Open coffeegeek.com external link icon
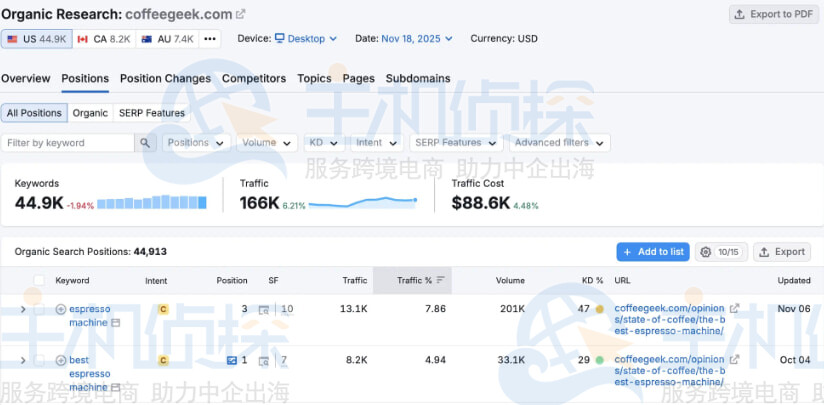Viewport: 824px width, 405px height. coord(241,14)
